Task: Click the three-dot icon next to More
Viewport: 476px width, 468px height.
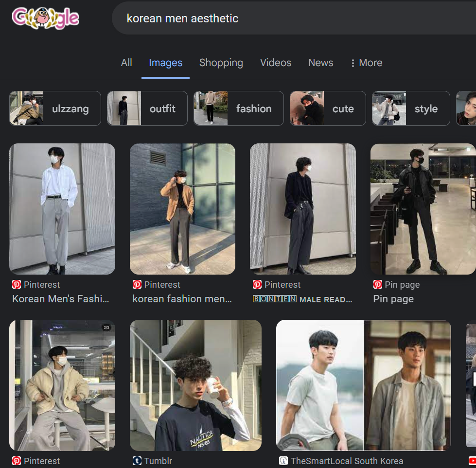Action: coord(353,63)
